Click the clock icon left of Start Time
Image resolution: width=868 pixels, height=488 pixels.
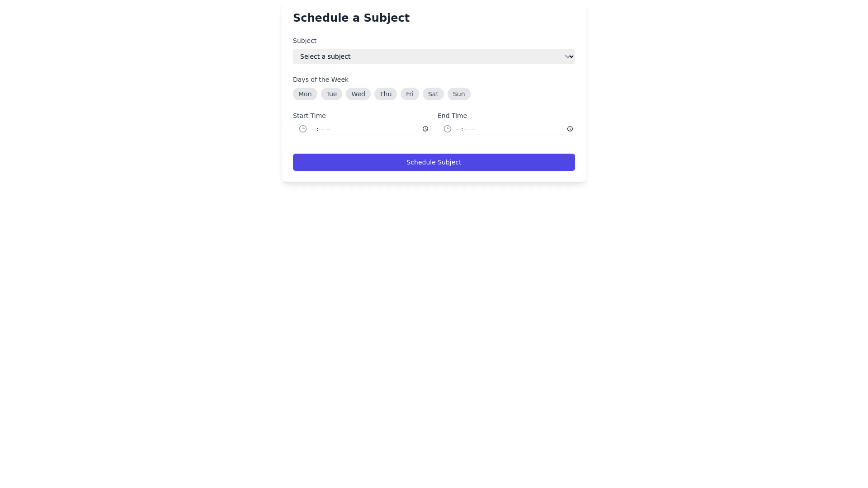pyautogui.click(x=303, y=129)
